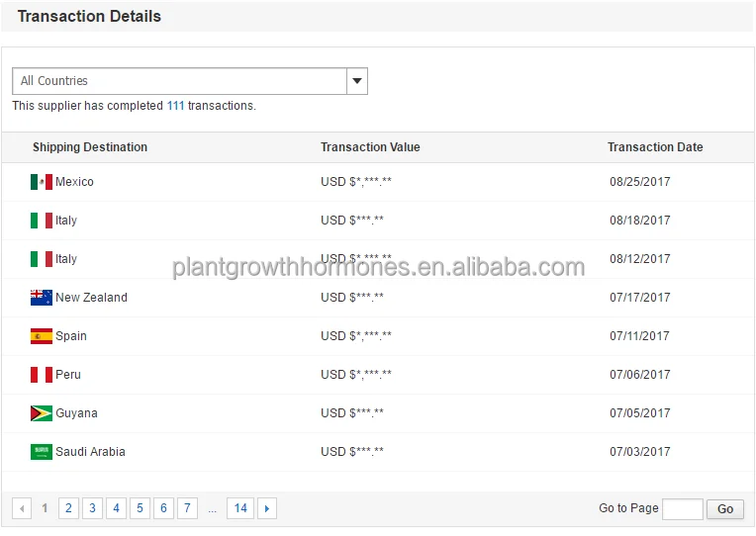This screenshot has height=536, width=756.
Task: Go to page 5
Action: 140,508
